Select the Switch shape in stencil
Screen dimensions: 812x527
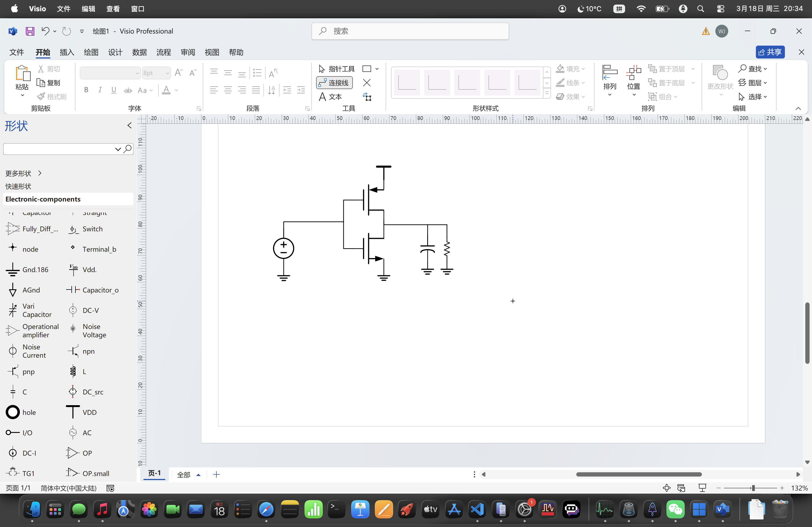coord(85,229)
